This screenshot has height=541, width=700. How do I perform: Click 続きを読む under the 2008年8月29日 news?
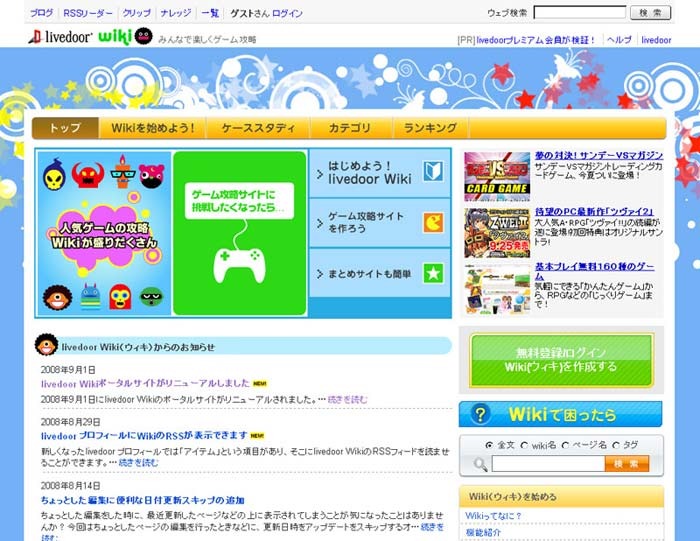(138, 463)
